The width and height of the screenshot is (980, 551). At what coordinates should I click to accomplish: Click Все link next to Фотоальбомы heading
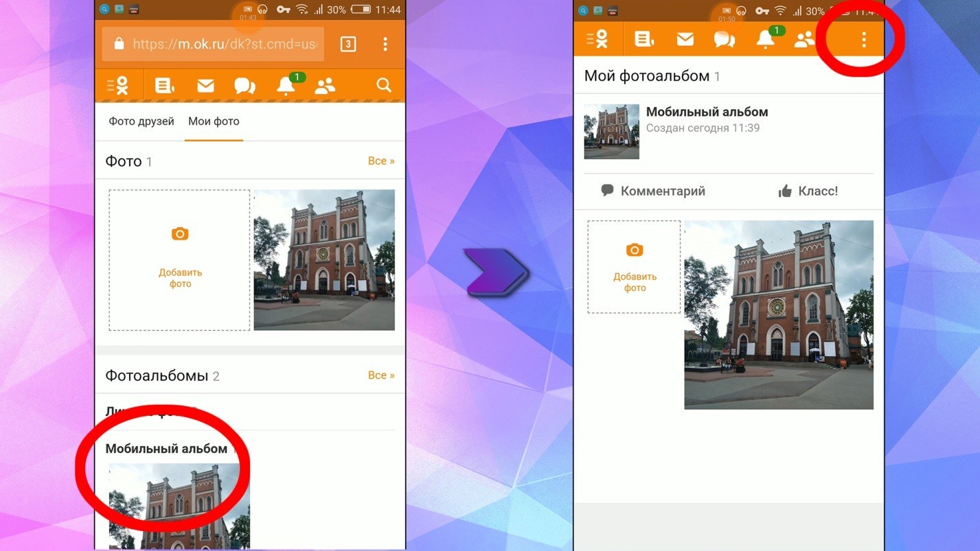click(x=381, y=375)
